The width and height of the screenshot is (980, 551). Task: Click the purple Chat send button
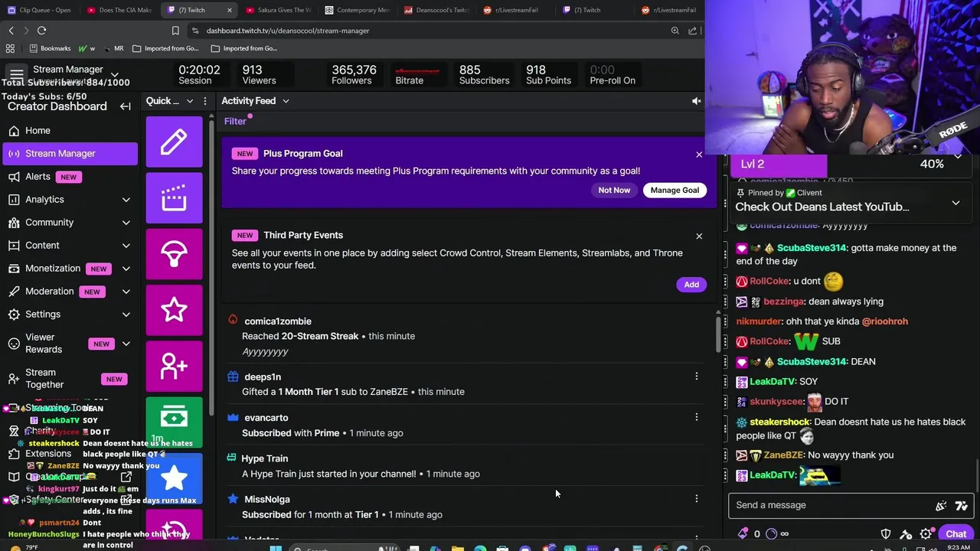[x=955, y=534]
